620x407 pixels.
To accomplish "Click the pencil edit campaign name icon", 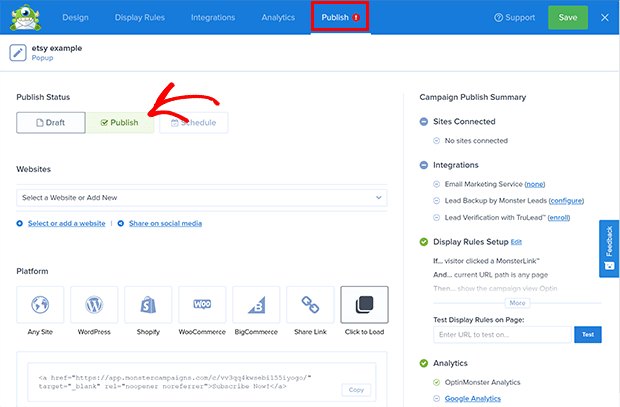I will pos(18,53).
